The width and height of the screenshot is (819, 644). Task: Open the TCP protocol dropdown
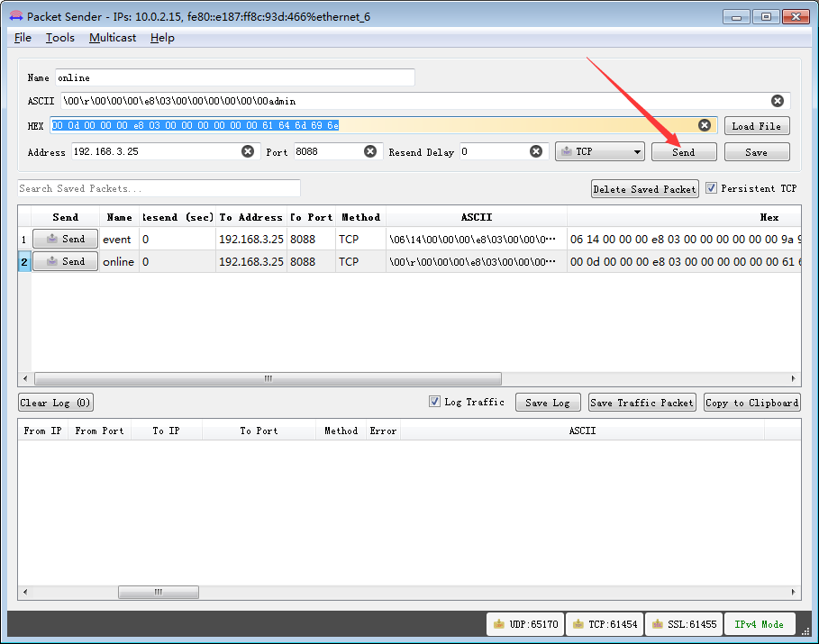tap(600, 151)
